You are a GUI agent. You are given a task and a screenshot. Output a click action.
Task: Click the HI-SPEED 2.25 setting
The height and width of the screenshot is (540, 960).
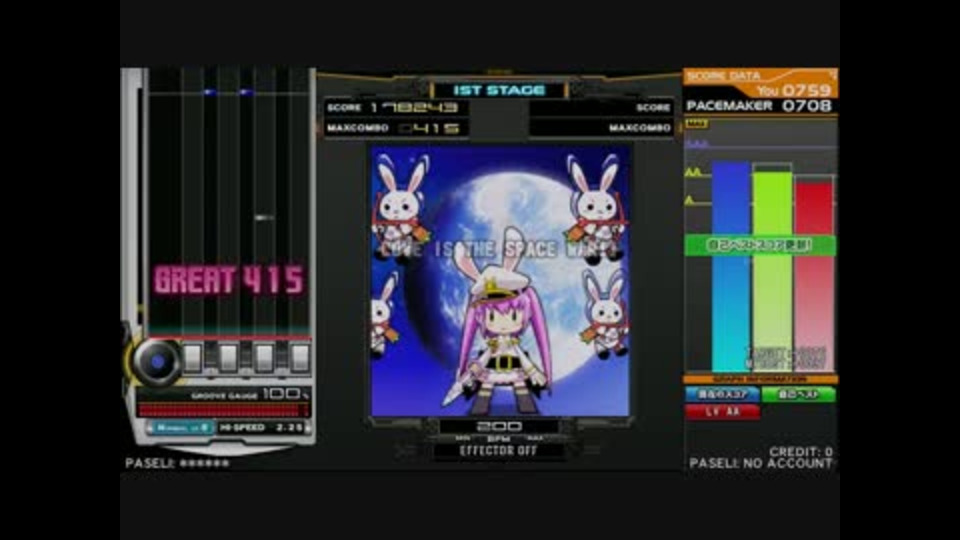261,427
